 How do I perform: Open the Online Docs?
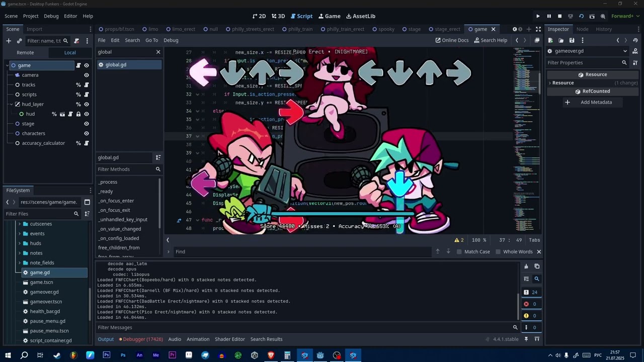pos(452,40)
